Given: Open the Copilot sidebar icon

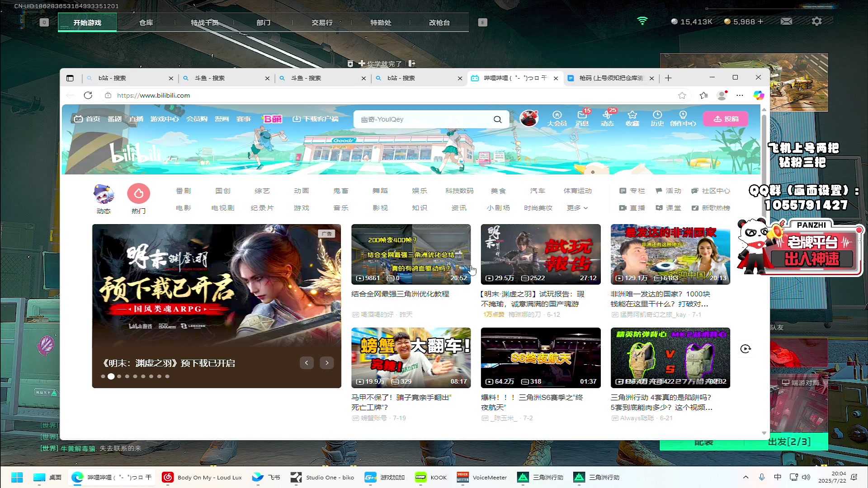Looking at the screenshot, I should click(x=759, y=95).
